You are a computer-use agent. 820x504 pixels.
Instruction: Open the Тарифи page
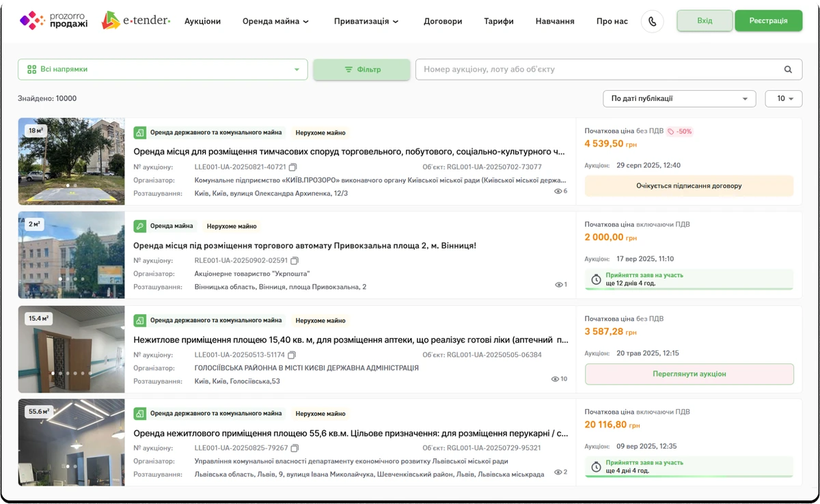[x=499, y=21]
